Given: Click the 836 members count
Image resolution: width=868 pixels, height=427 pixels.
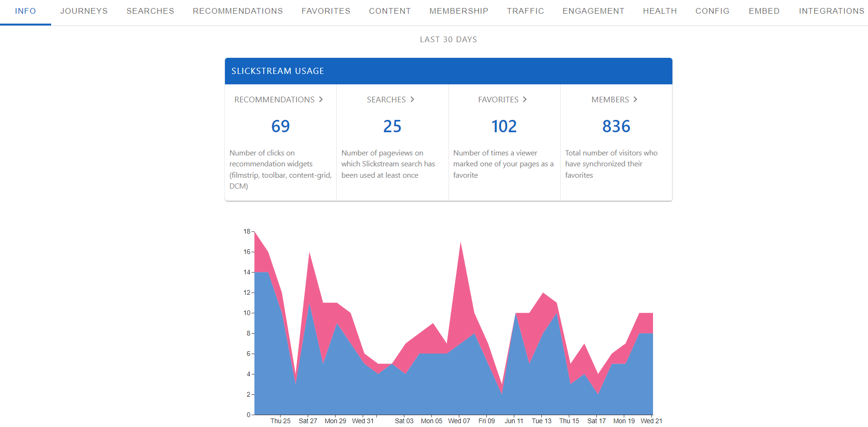Looking at the screenshot, I should [615, 126].
